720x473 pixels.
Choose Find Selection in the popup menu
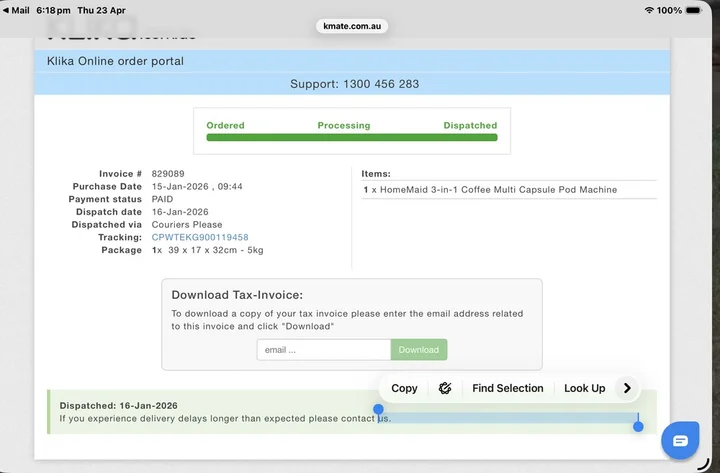[x=507, y=389]
